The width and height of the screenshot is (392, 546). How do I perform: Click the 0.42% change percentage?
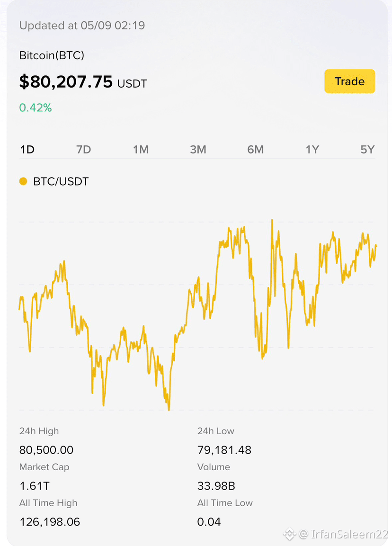pos(36,107)
